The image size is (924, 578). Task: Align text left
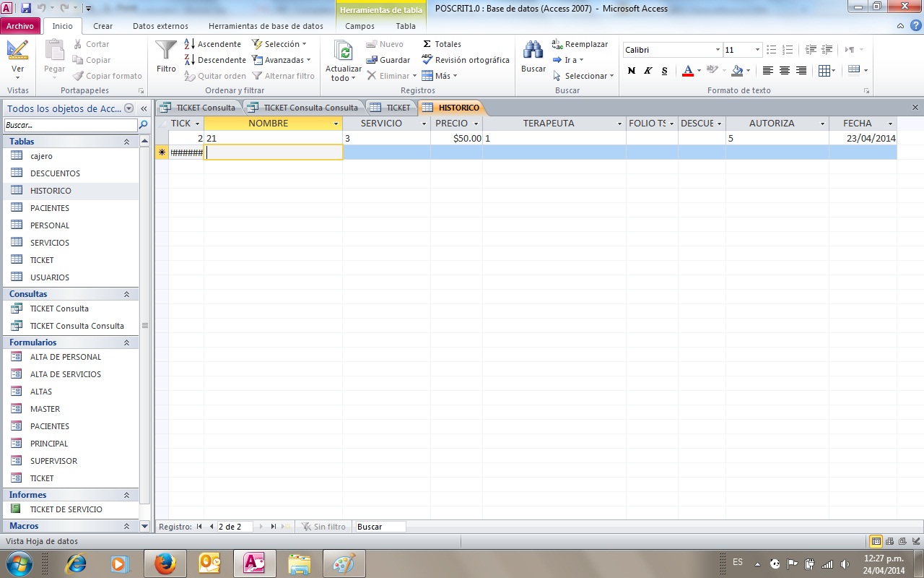[767, 71]
